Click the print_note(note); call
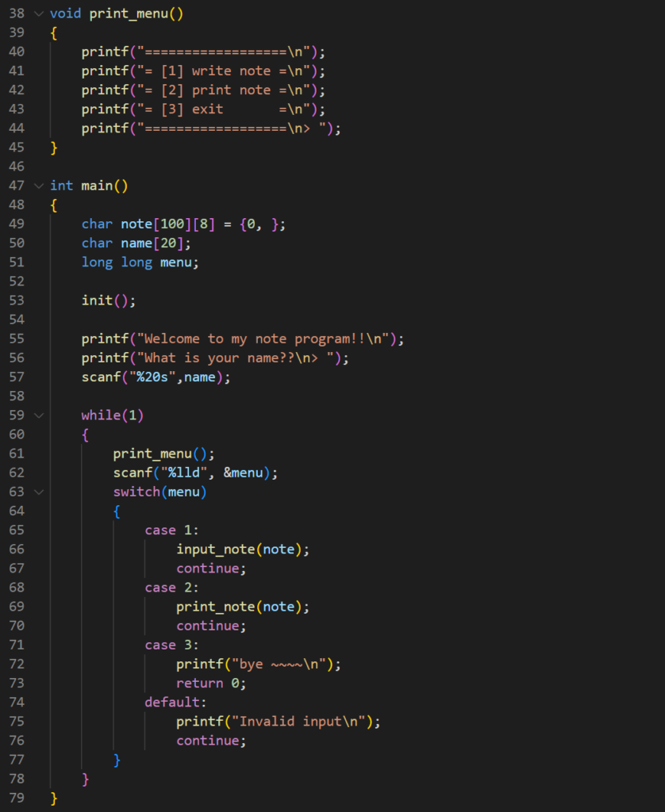The image size is (665, 812). (243, 607)
